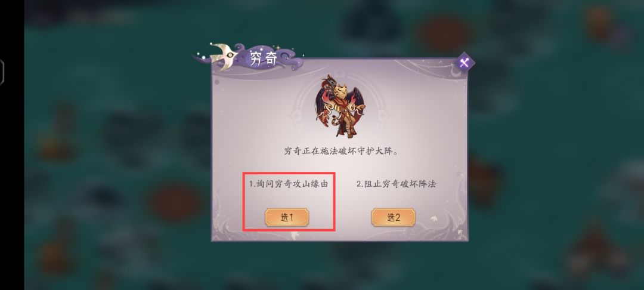This screenshot has height=290, width=644.
Task: Choose option one with the 选1 button
Action: pyautogui.click(x=287, y=217)
